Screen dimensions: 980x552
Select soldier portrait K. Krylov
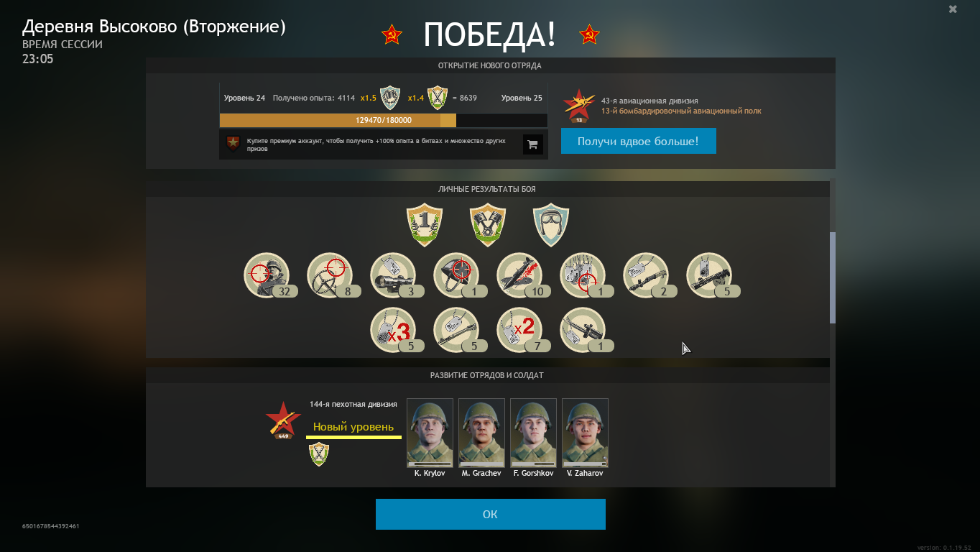430,433
